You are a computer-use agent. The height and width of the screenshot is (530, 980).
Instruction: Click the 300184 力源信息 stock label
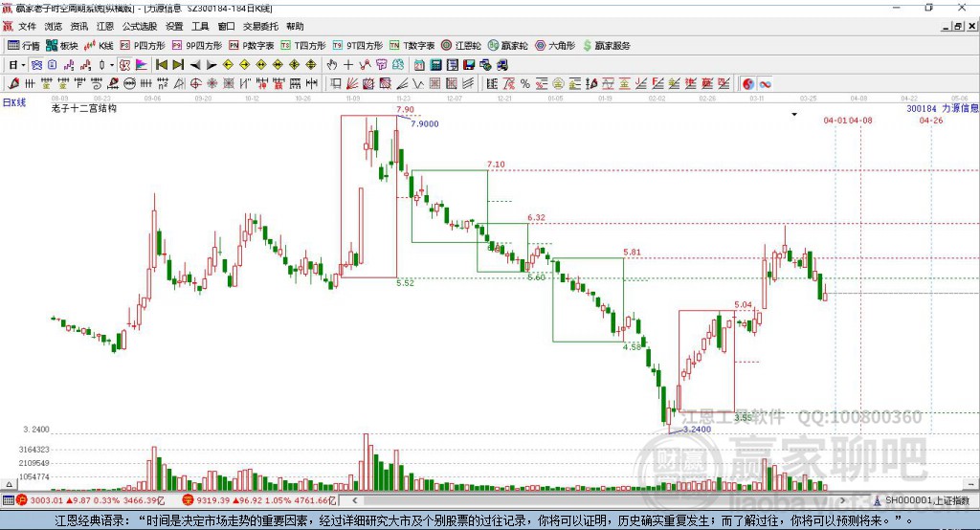pyautogui.click(x=942, y=108)
